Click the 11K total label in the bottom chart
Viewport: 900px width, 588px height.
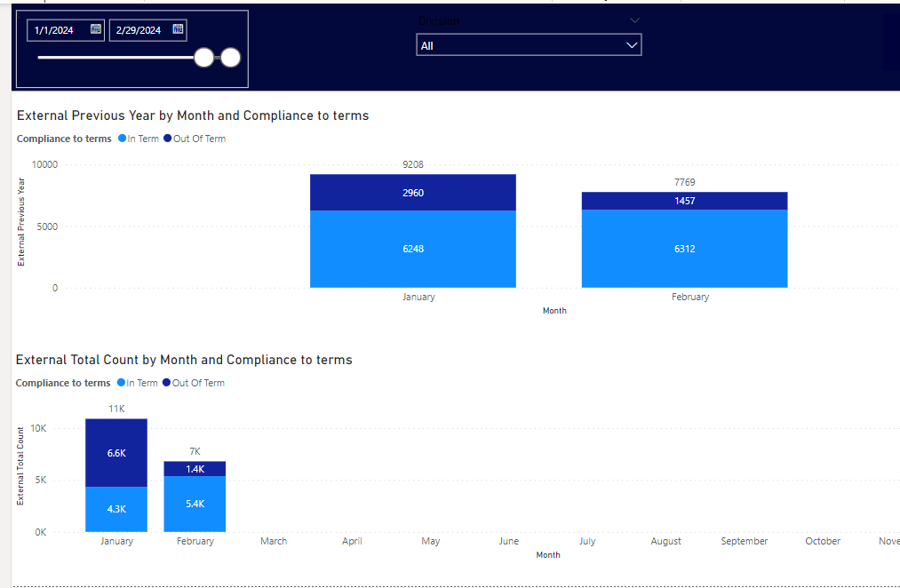click(x=116, y=409)
